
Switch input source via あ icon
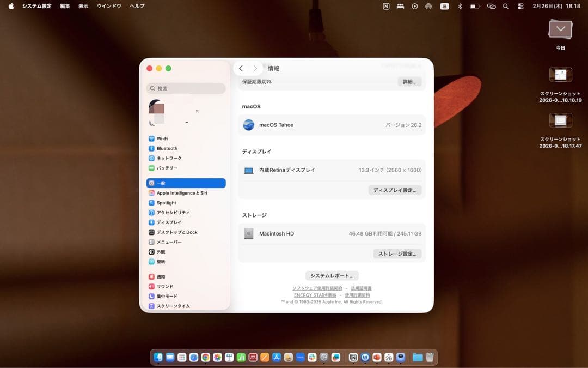[x=444, y=6]
